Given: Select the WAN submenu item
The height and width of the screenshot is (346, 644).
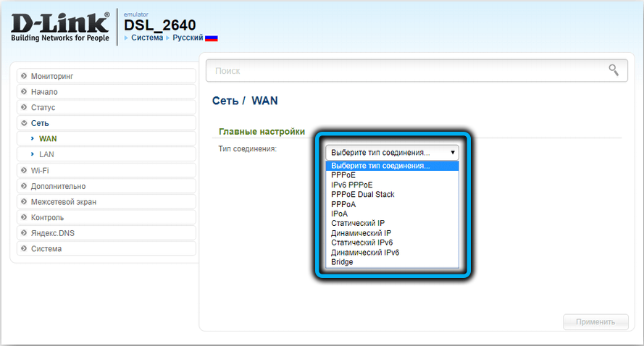Looking at the screenshot, I should point(48,138).
